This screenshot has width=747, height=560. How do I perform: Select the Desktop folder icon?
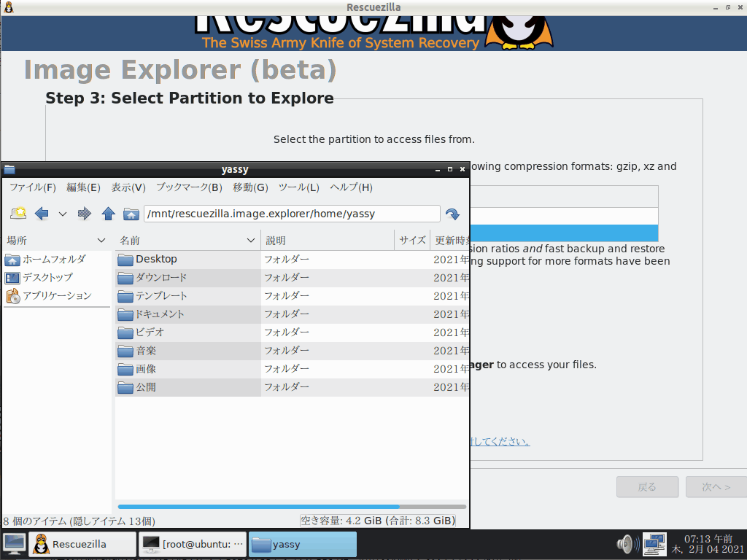(125, 260)
